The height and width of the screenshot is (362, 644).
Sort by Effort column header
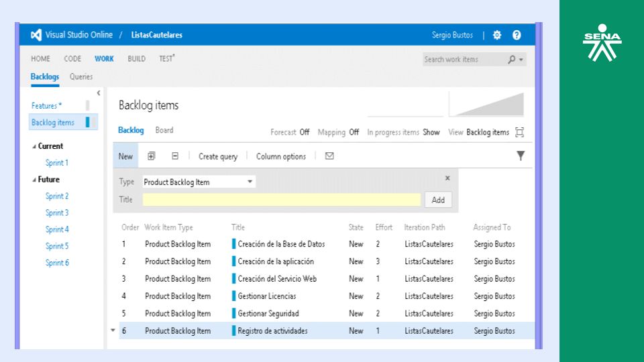coord(384,227)
